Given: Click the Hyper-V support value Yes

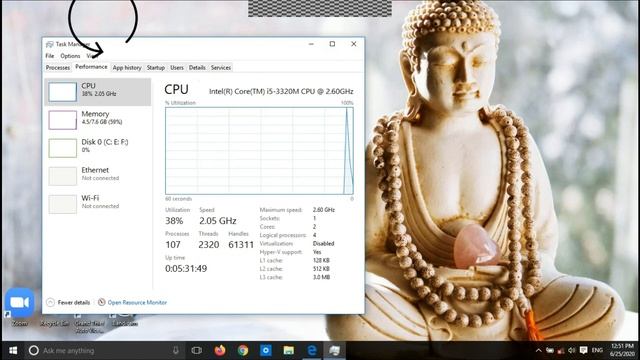Looking at the screenshot, I should [317, 252].
